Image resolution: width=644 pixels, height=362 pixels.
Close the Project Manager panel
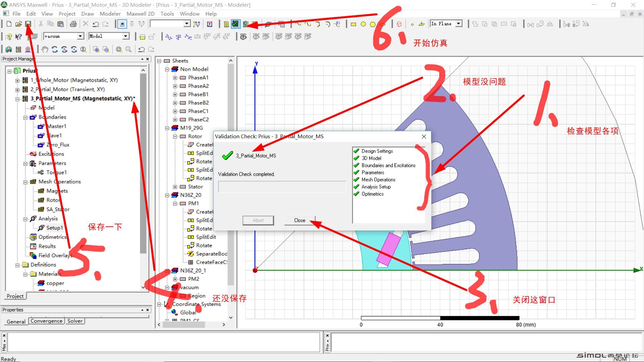tap(147, 59)
